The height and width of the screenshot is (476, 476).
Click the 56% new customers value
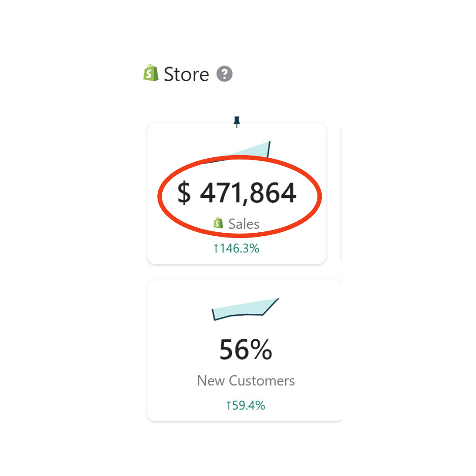(x=245, y=350)
